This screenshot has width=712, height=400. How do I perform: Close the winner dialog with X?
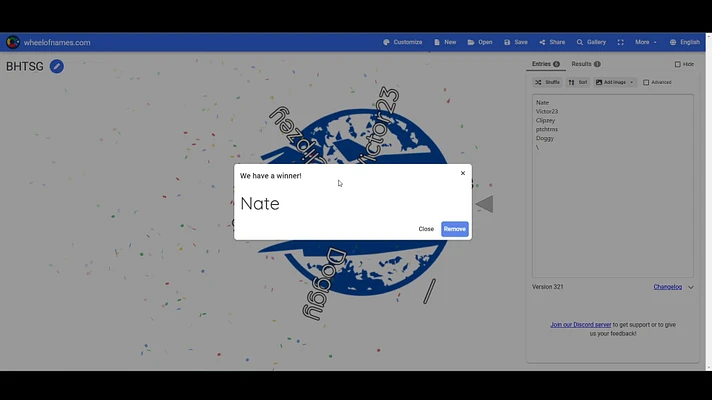(x=462, y=173)
